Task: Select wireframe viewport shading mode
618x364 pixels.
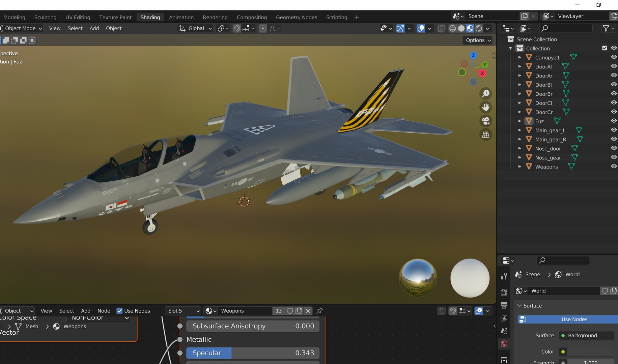Action: (x=453, y=29)
